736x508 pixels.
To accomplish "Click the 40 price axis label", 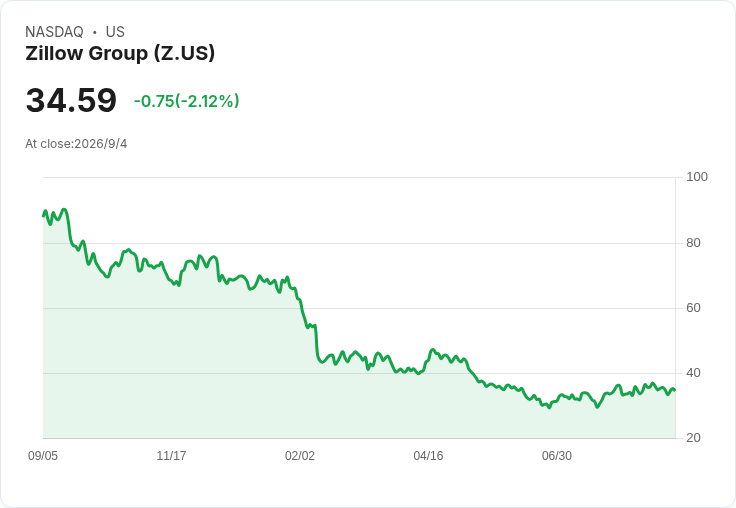I will 693,373.
